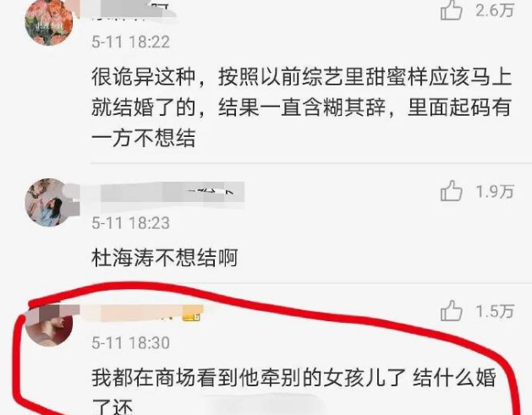Tap the 1.9万 like count

[495, 192]
